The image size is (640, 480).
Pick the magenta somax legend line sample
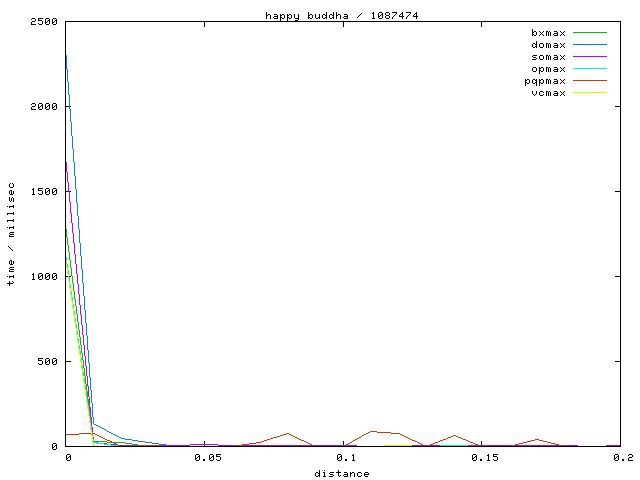[590, 57]
